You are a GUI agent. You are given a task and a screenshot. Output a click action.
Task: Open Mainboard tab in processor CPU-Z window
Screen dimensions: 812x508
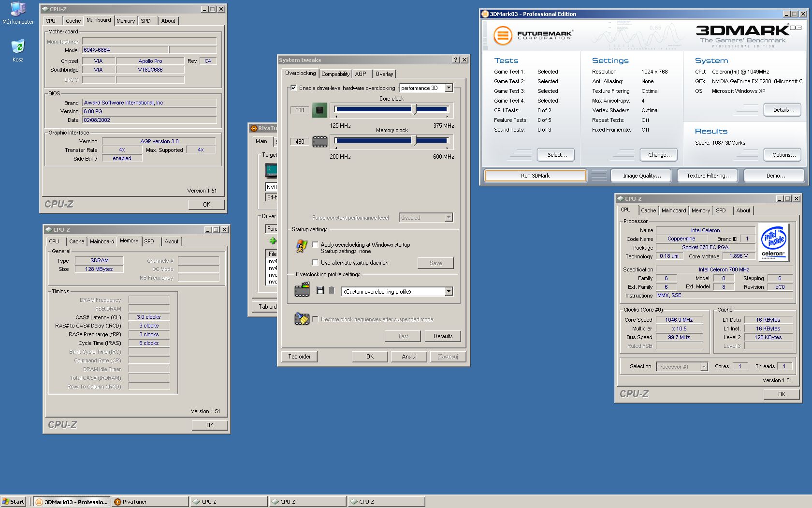click(x=674, y=210)
